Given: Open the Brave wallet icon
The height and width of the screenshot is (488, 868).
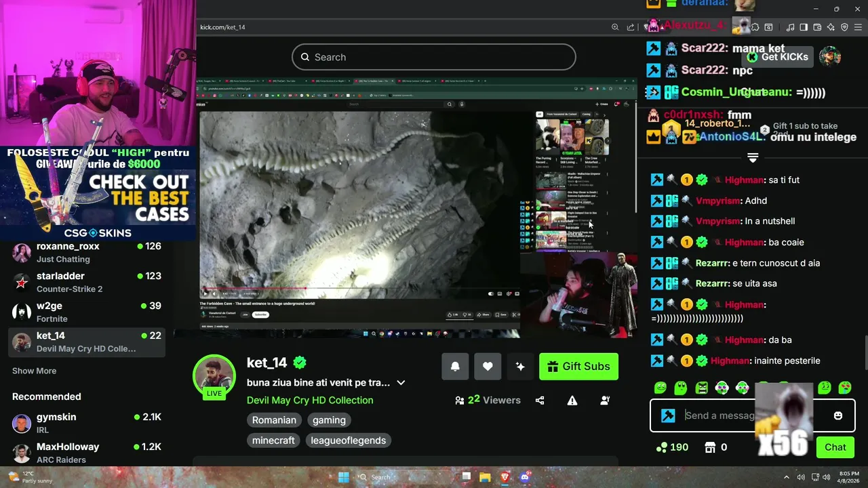Looking at the screenshot, I should [x=817, y=27].
